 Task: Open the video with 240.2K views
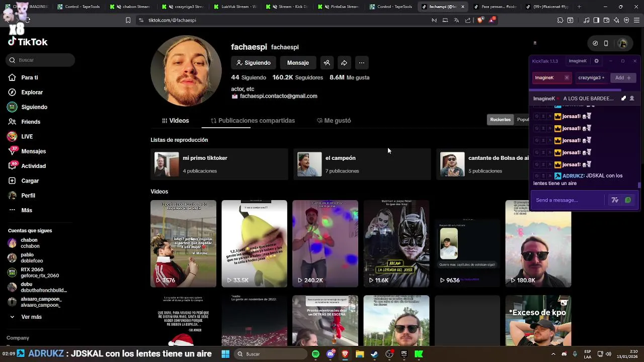tap(325, 243)
